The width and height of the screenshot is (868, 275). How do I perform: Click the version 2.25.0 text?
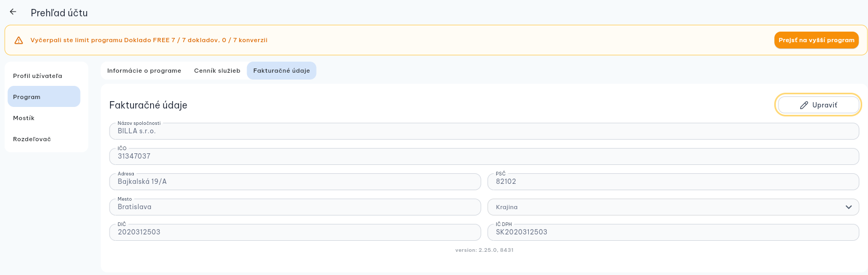[485, 250]
